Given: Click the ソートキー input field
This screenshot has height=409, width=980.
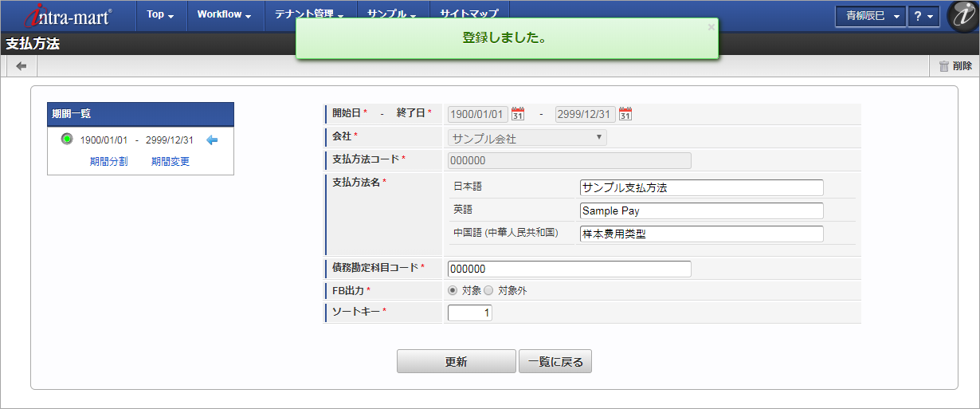Looking at the screenshot, I should (x=470, y=313).
